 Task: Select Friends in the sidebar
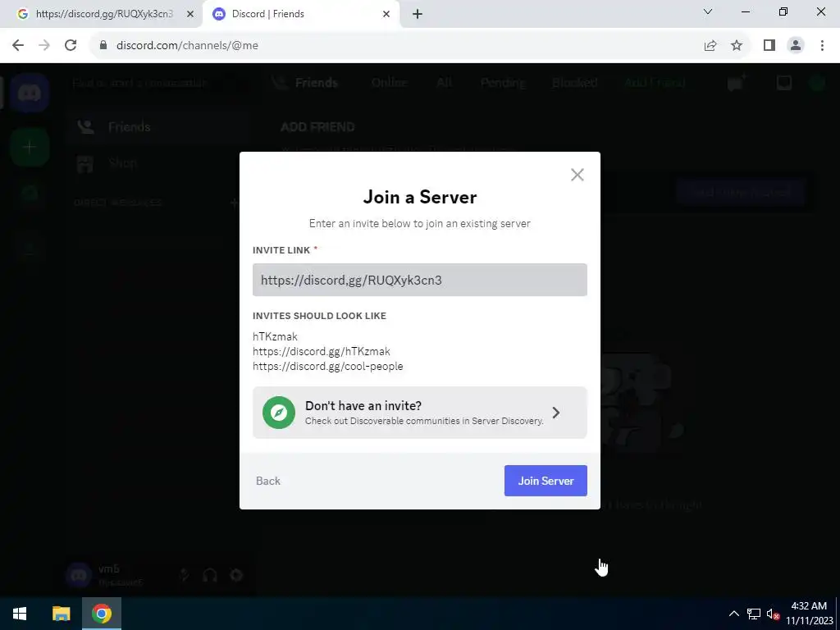click(x=158, y=127)
